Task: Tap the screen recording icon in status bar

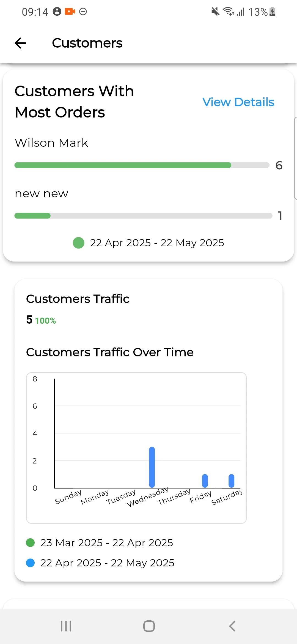Action: (69, 12)
